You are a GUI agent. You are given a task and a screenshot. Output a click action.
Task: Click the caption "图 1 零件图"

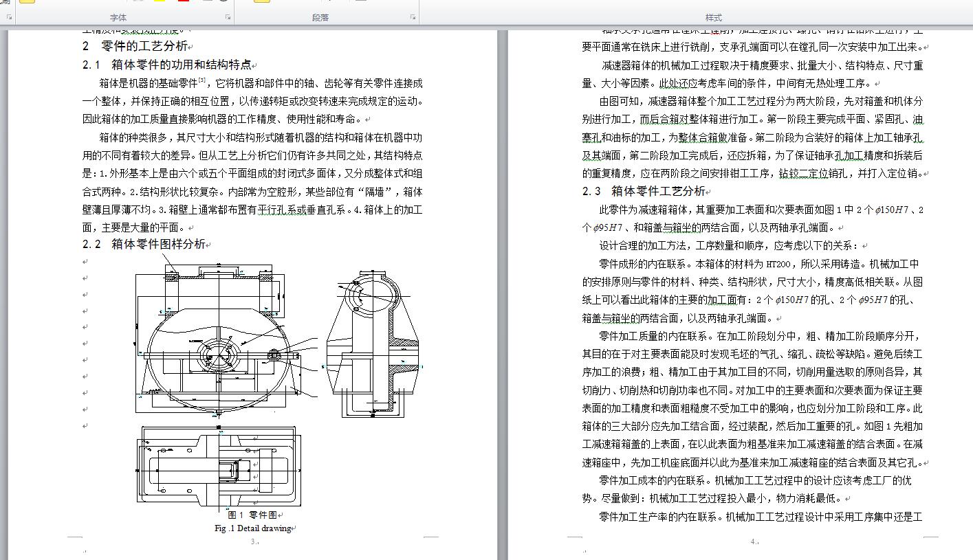pos(252,515)
